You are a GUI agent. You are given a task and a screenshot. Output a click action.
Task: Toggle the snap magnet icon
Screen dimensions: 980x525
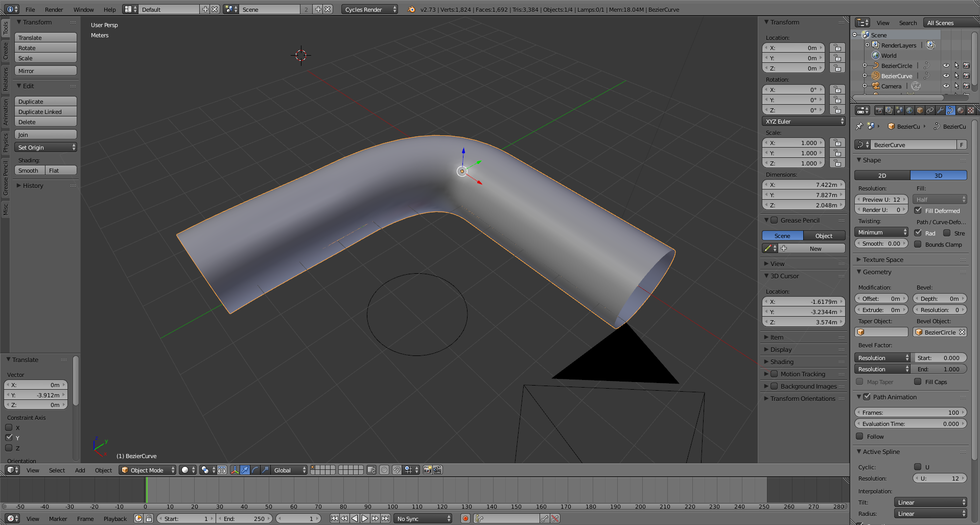click(397, 470)
